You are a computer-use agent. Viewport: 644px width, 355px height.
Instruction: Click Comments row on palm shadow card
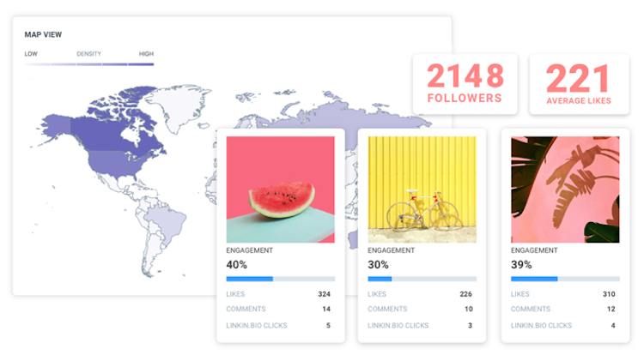563,309
